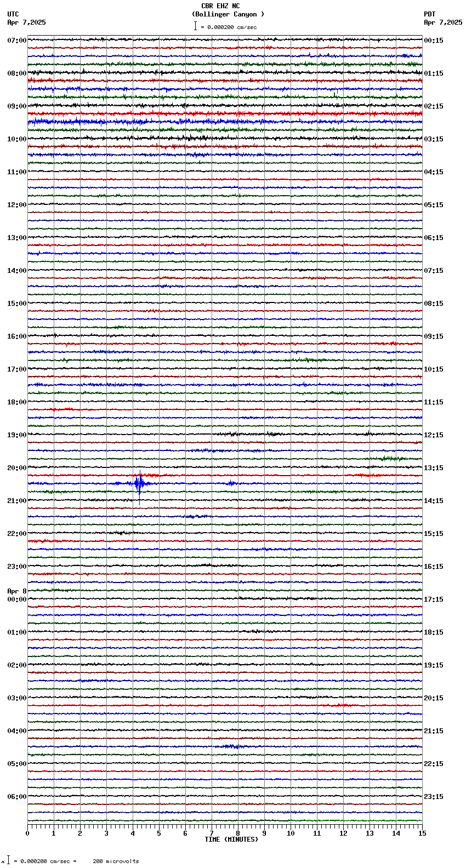The width and height of the screenshot is (466, 868).
Task: Click the '19:00' UTC time label
Action: pos(17,435)
